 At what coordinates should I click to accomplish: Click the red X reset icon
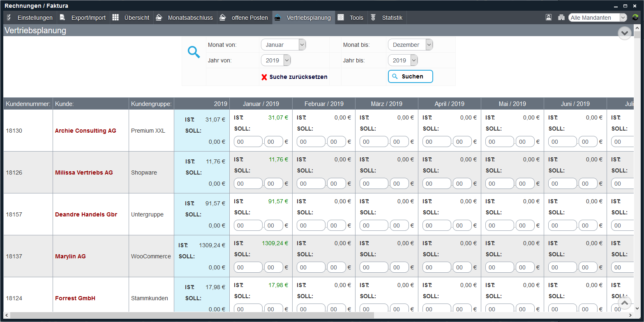(264, 77)
